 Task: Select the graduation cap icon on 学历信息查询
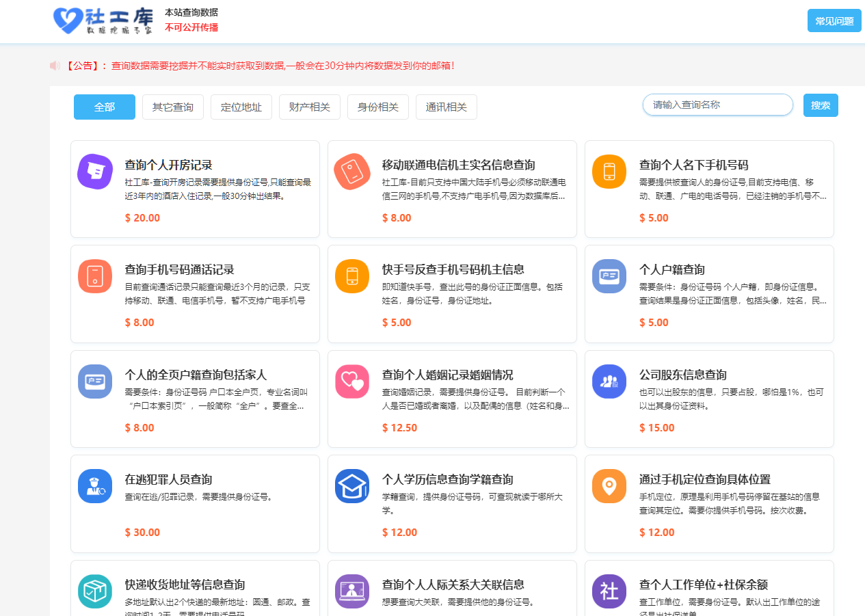[x=351, y=486]
